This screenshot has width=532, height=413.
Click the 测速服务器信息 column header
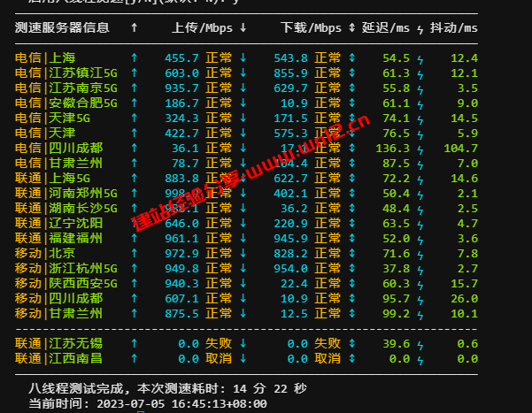tap(62, 27)
